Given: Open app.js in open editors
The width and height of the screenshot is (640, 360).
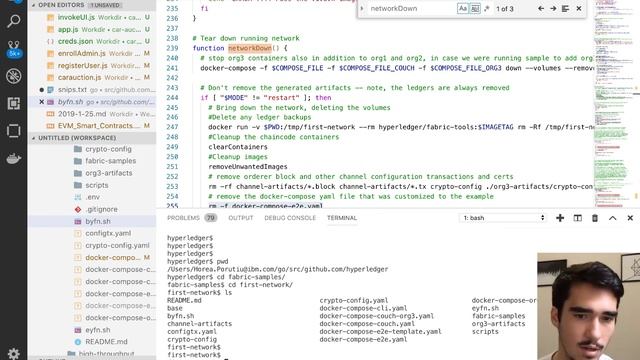Looking at the screenshot, I should coord(92,29).
